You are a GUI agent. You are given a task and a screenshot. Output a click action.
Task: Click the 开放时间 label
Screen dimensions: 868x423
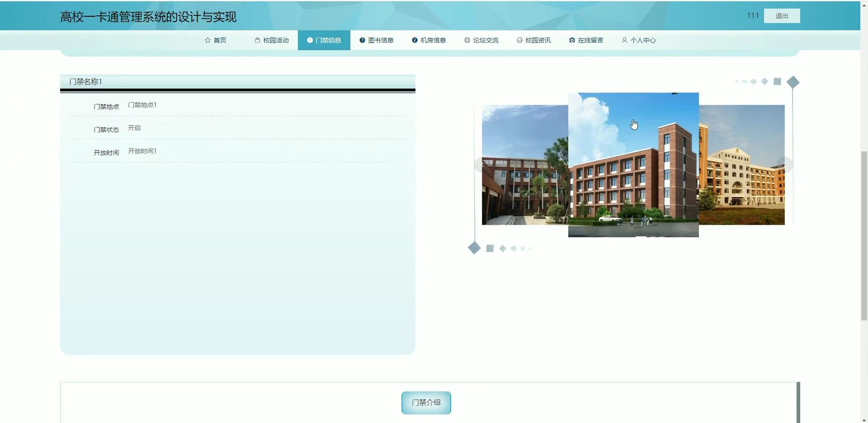[x=106, y=153]
